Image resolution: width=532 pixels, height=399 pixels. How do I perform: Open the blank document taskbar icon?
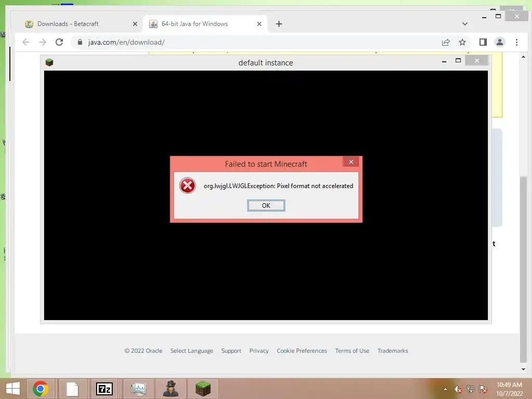tap(72, 389)
